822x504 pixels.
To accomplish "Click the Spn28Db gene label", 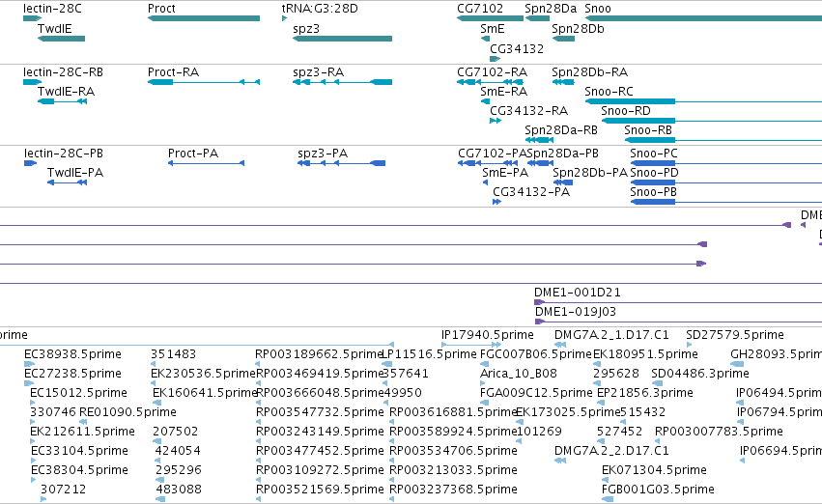I will pos(578,29).
